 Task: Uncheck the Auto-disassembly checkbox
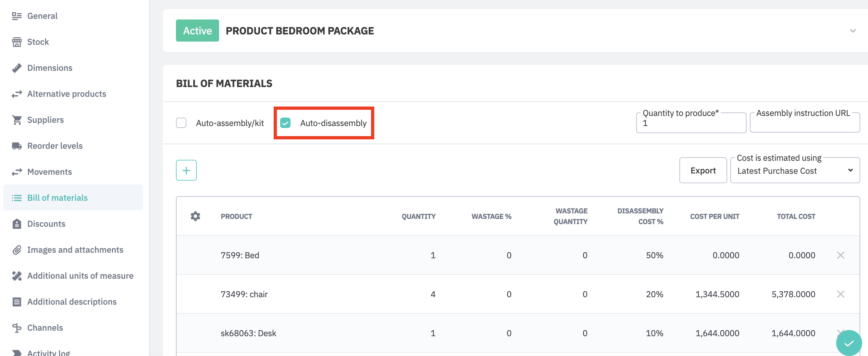pos(285,123)
